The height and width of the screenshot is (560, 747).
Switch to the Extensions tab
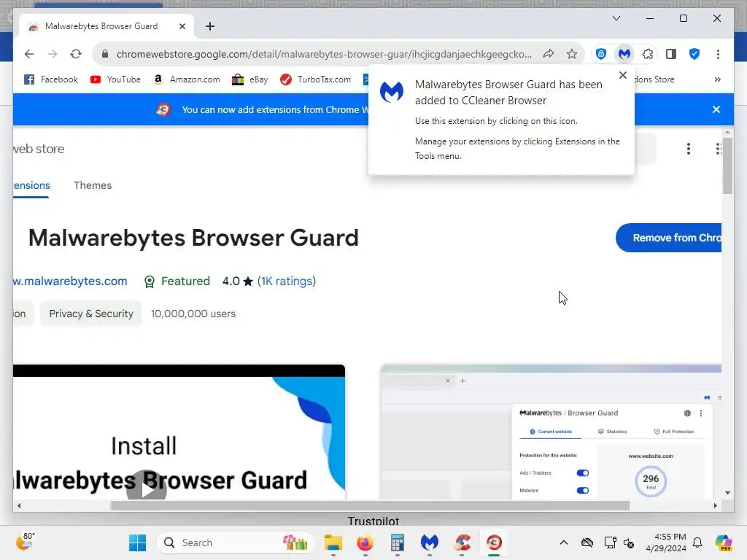(31, 185)
